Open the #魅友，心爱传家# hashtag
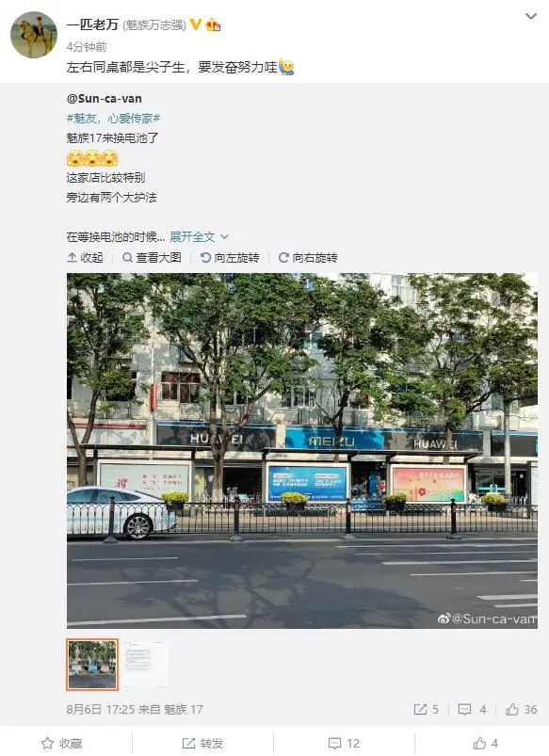Image resolution: width=549 pixels, height=756 pixels. [x=113, y=118]
